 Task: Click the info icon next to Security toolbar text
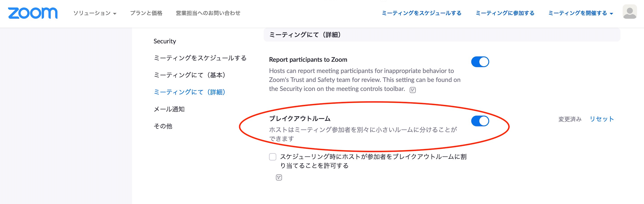coord(413,90)
